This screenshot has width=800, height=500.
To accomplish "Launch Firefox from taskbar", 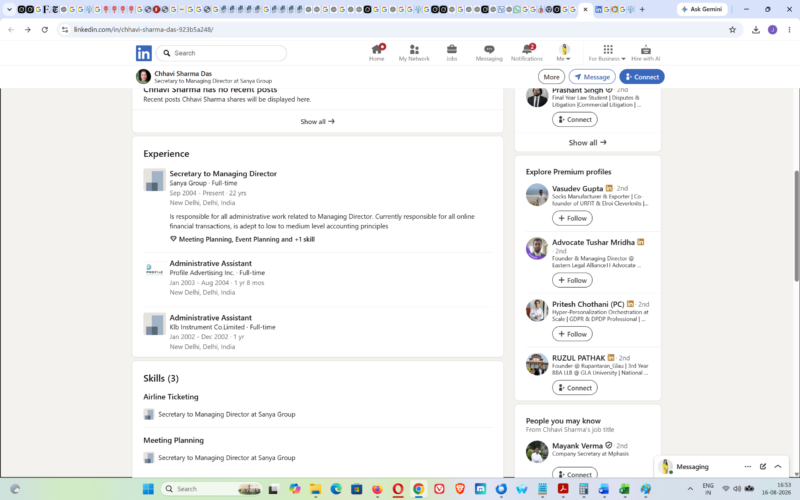I will (377, 489).
